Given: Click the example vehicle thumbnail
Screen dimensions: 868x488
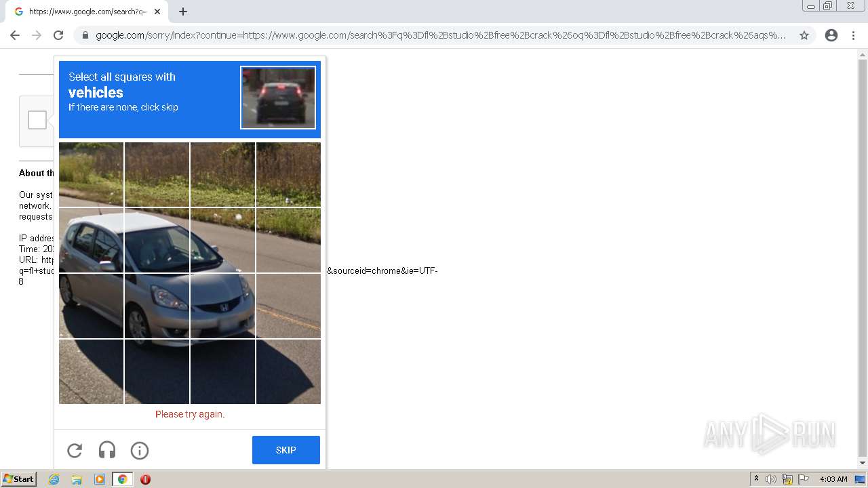Looking at the screenshot, I should click(278, 98).
